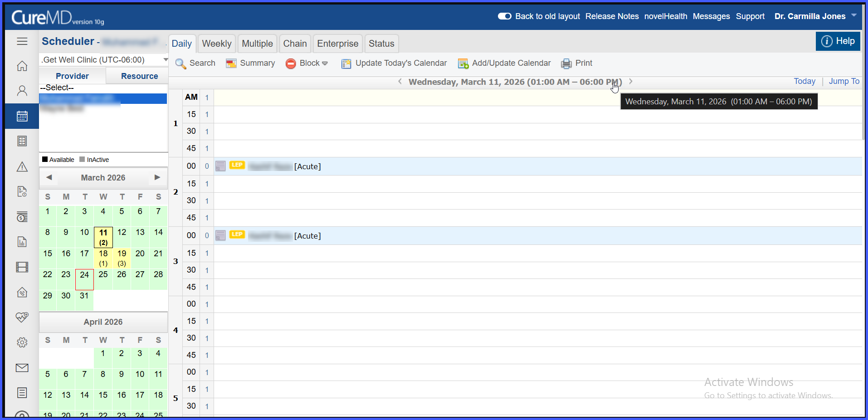Click Add/Update Calendar icon
The height and width of the screenshot is (420, 868).
pyautogui.click(x=463, y=63)
